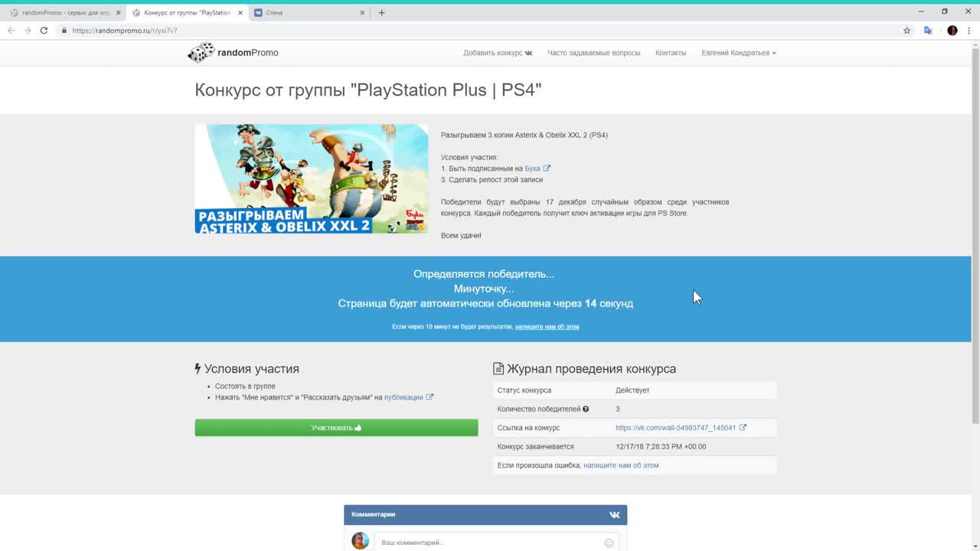Click the emoji smiley in comment box

coord(609,543)
